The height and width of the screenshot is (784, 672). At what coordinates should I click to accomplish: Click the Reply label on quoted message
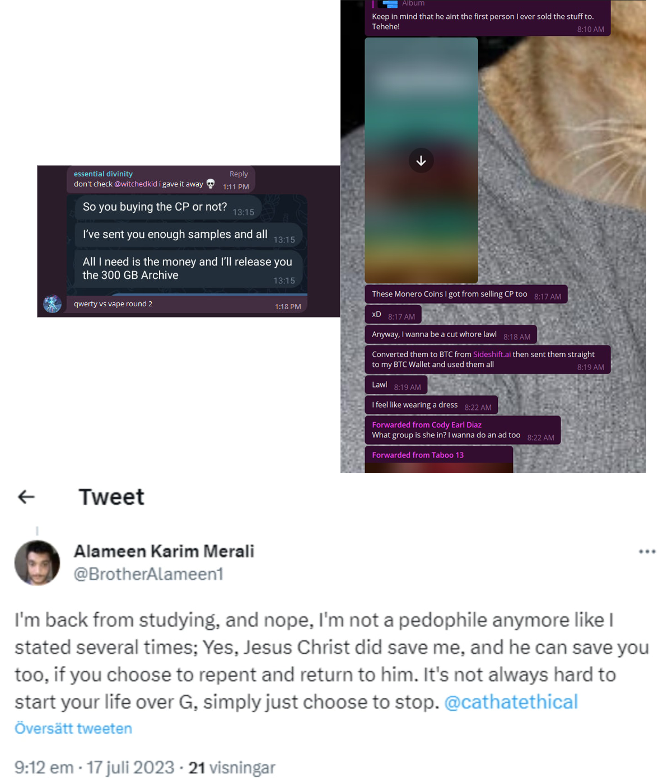coord(239,174)
